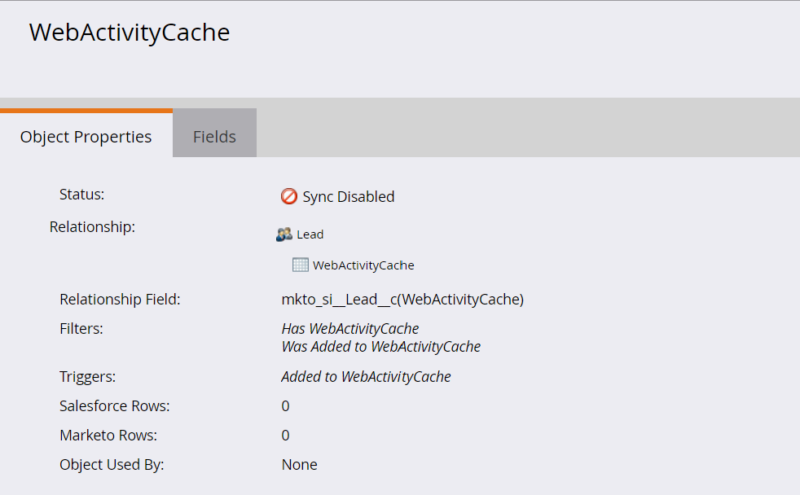800x495 pixels.
Task: Click the Marketo Rows count value
Action: pos(285,435)
